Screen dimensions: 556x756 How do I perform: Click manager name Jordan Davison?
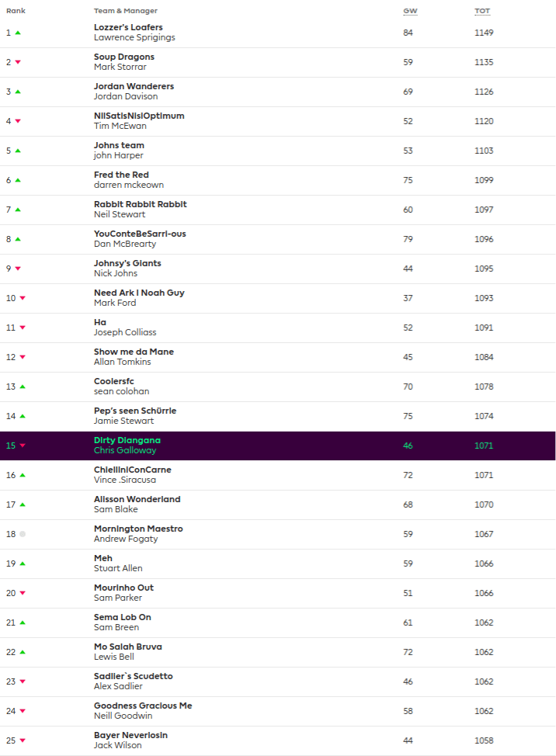(x=126, y=96)
